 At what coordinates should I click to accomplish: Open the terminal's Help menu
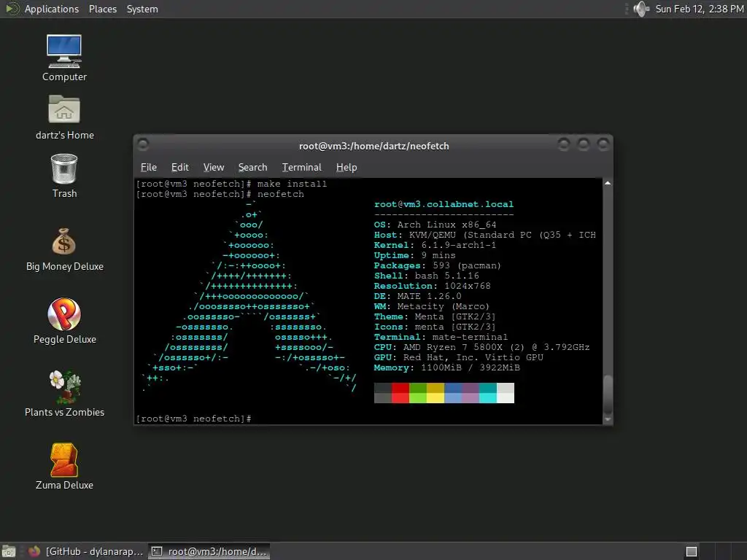[x=347, y=167]
